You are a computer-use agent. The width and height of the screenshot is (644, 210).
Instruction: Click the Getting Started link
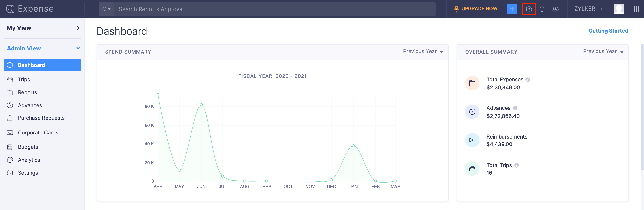tap(608, 31)
